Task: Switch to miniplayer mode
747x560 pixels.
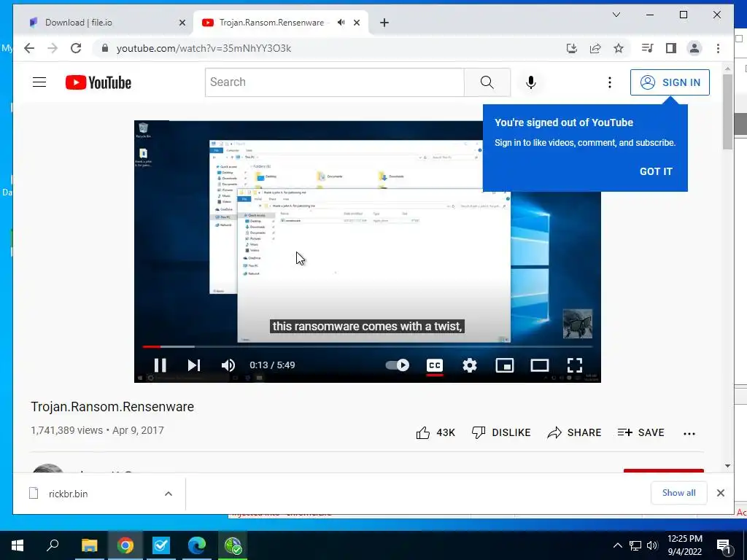Action: (x=505, y=365)
